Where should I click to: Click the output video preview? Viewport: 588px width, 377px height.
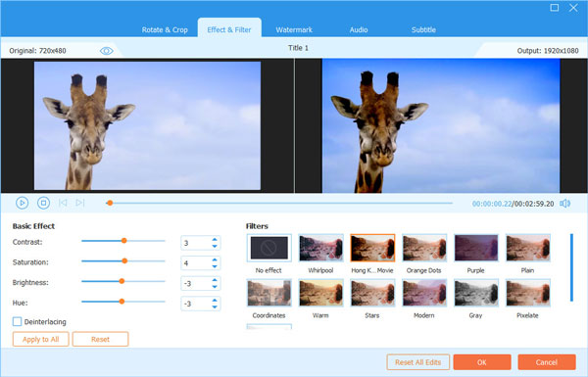[x=441, y=125]
